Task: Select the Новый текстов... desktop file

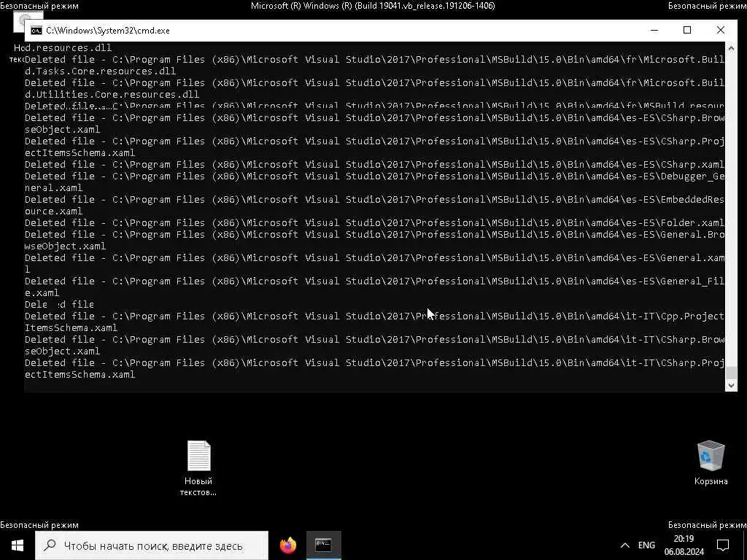Action: 198,467
